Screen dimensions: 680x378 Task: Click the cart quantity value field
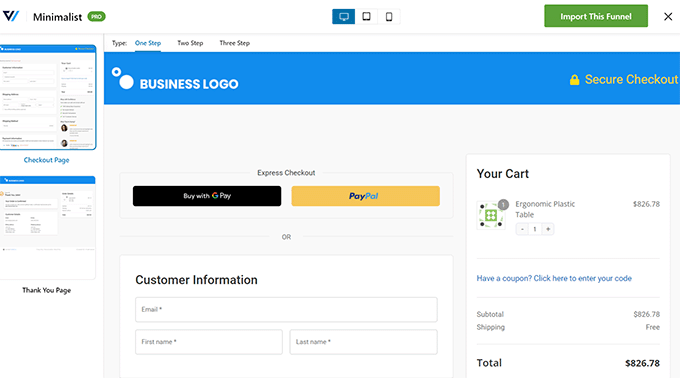click(x=535, y=229)
